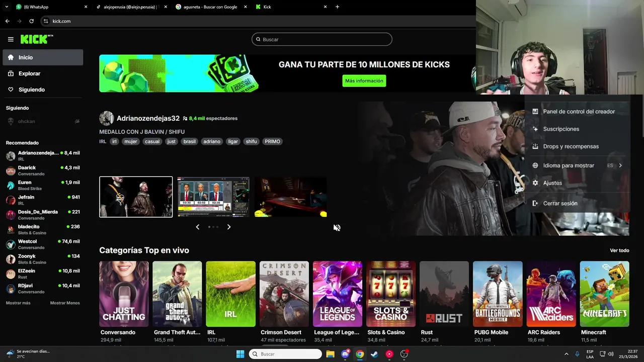The image size is (644, 362).
Task: Show hidden system tray icons
Action: coord(566,354)
